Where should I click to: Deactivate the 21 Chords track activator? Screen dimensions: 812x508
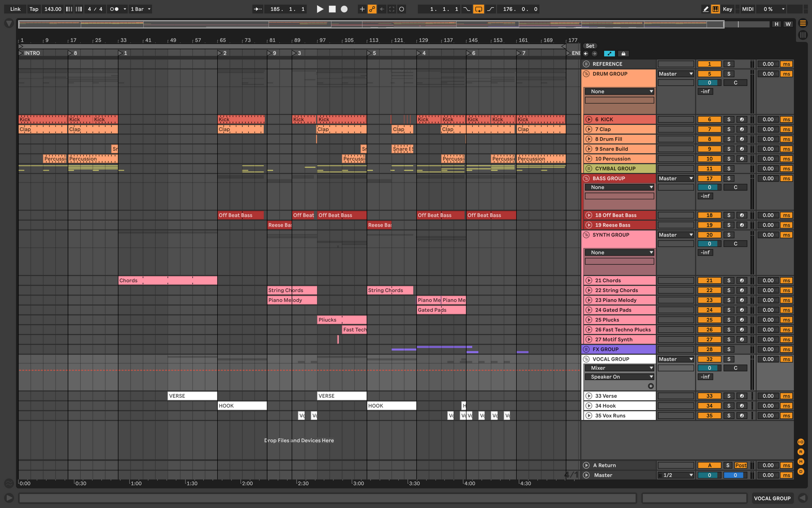point(710,281)
